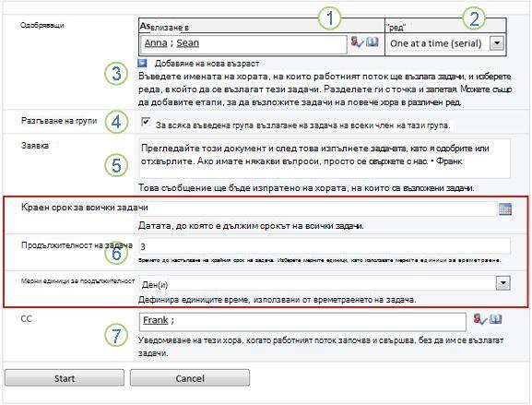Screen dimensions: 532x405
Task: Open address book icon beside CC field
Action: (x=496, y=319)
